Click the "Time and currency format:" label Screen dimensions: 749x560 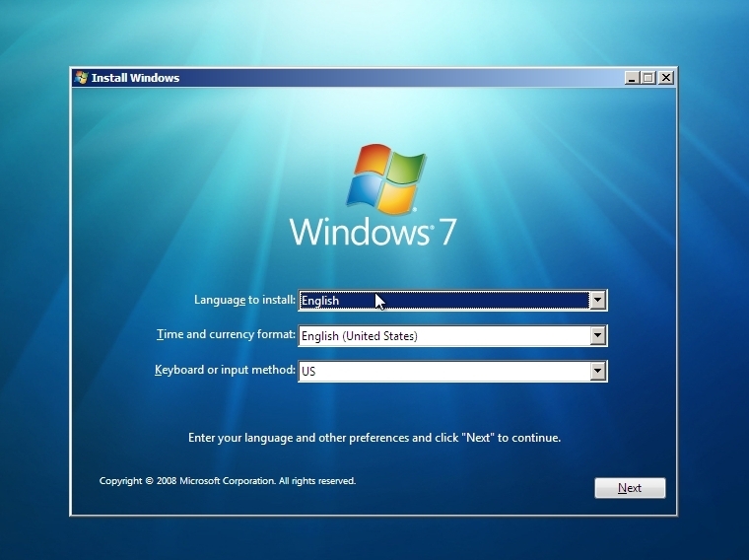[226, 334]
